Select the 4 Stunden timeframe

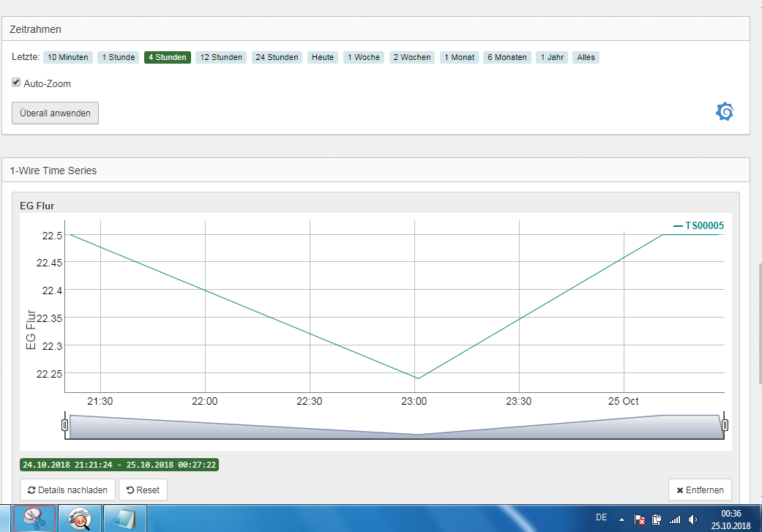point(168,57)
